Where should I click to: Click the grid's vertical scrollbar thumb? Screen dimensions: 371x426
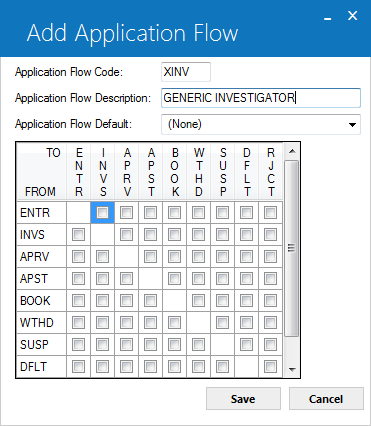pos(292,248)
